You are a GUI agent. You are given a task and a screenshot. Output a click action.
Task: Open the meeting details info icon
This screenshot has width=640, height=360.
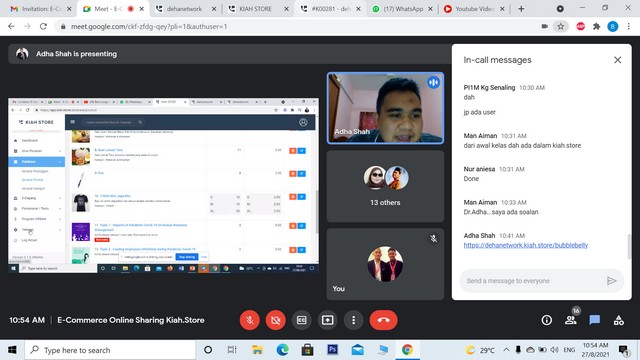[547, 320]
